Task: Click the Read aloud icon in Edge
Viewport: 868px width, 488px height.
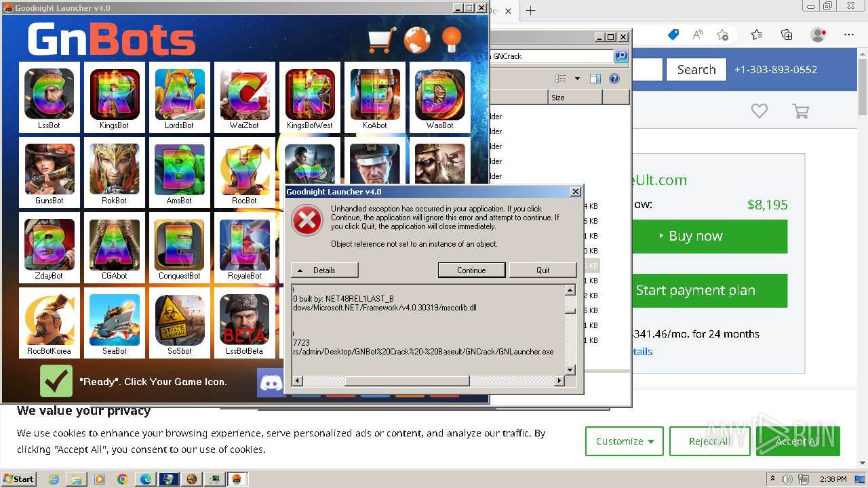Action: [698, 35]
